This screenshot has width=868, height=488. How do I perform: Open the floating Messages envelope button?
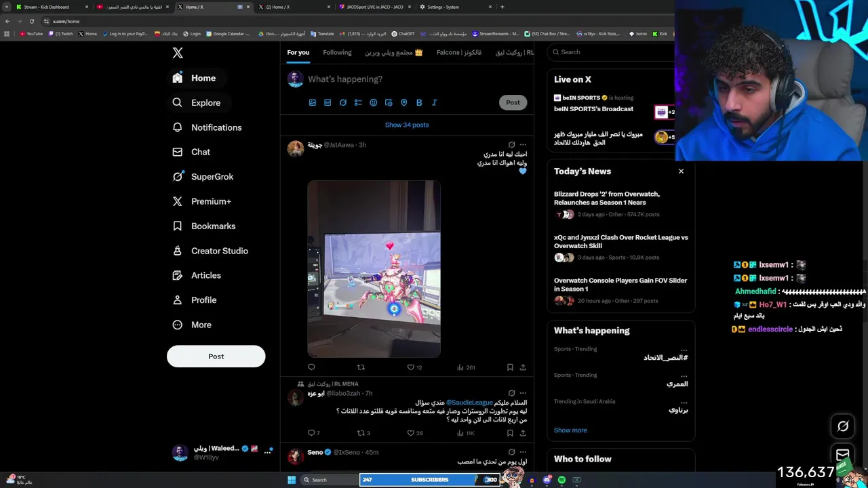point(843,455)
